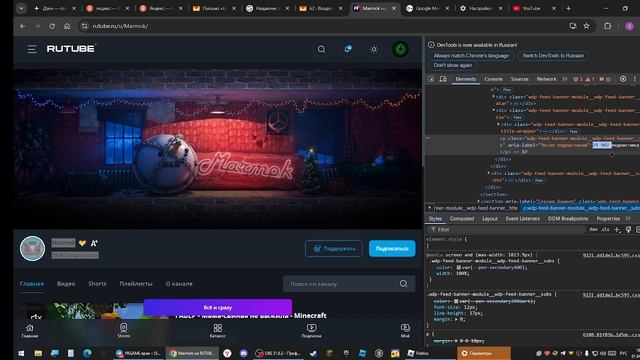
Task: Add new style rule plus icon
Action: [x=617, y=230]
